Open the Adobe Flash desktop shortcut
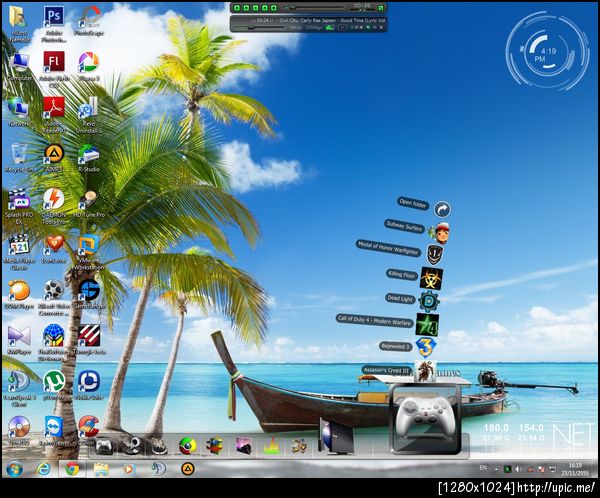The width and height of the screenshot is (600, 498). click(x=54, y=69)
